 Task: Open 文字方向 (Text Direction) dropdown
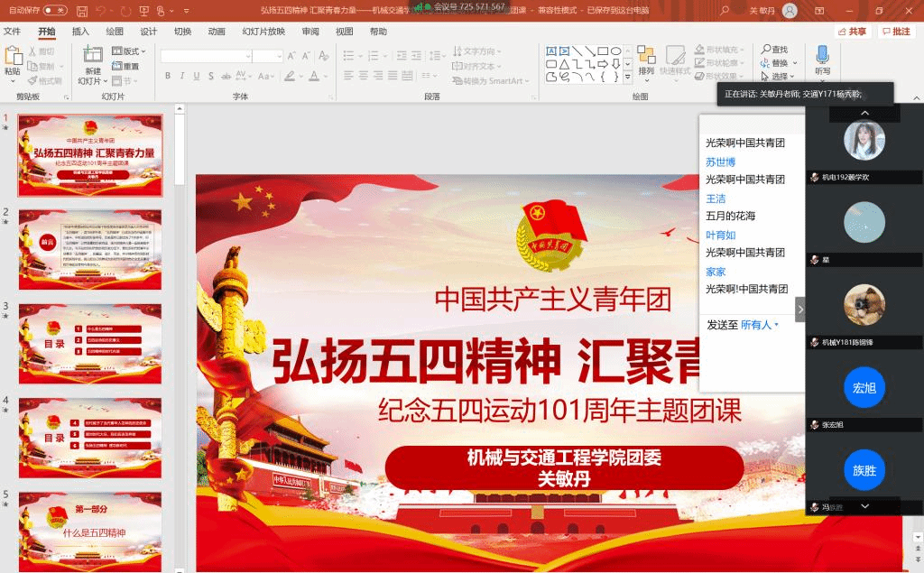point(476,51)
